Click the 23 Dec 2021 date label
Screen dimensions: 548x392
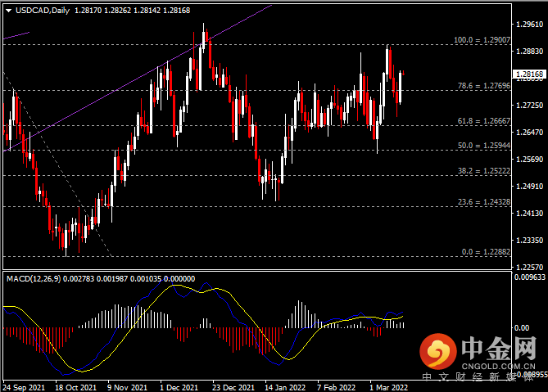click(233, 387)
